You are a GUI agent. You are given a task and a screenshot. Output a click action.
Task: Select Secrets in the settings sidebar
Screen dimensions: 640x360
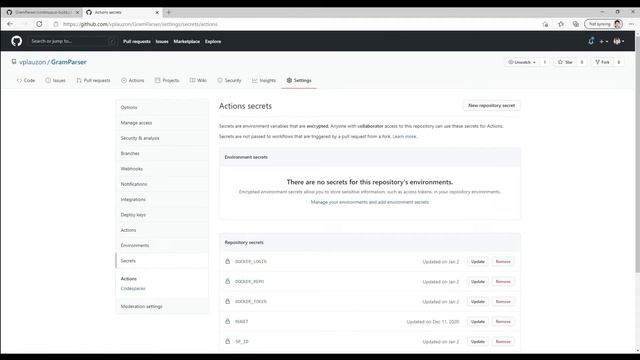162,260
